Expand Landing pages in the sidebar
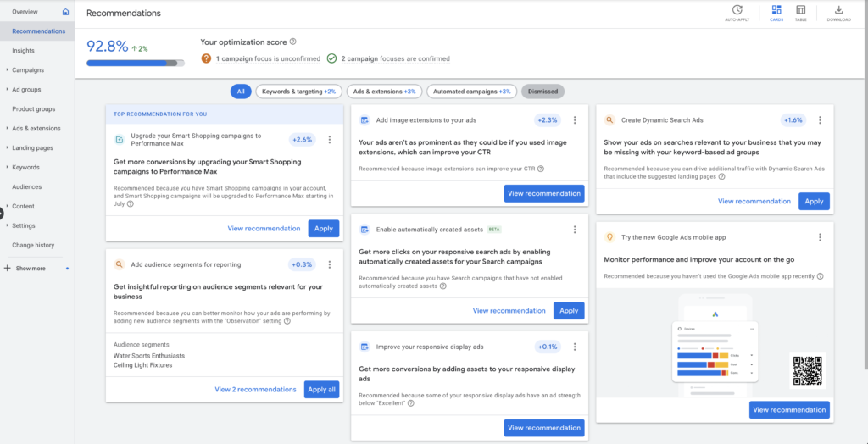 (7, 147)
